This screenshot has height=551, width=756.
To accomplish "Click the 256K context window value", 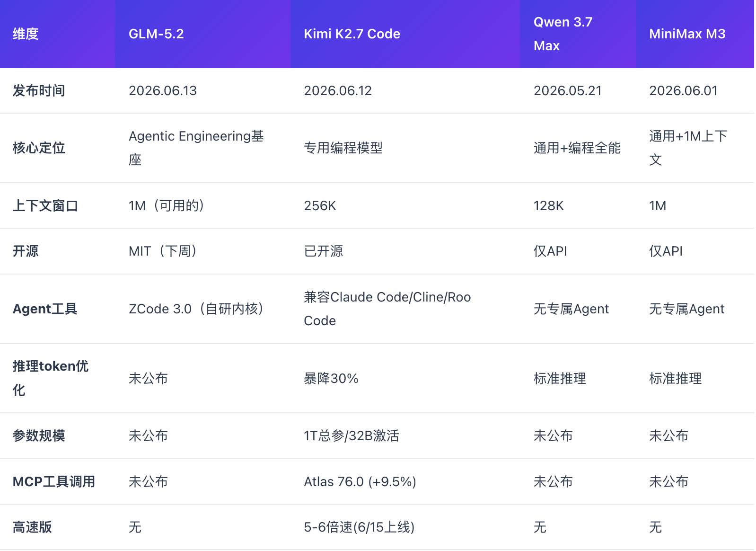I will pyautogui.click(x=320, y=206).
